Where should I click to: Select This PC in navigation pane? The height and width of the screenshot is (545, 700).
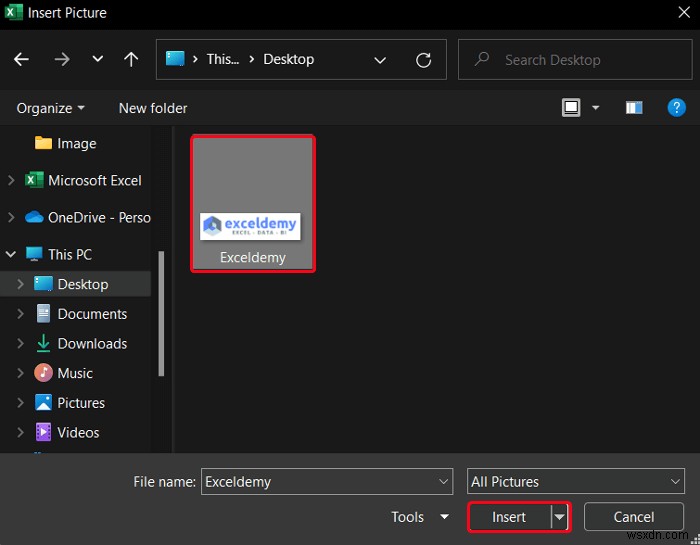tap(58, 254)
